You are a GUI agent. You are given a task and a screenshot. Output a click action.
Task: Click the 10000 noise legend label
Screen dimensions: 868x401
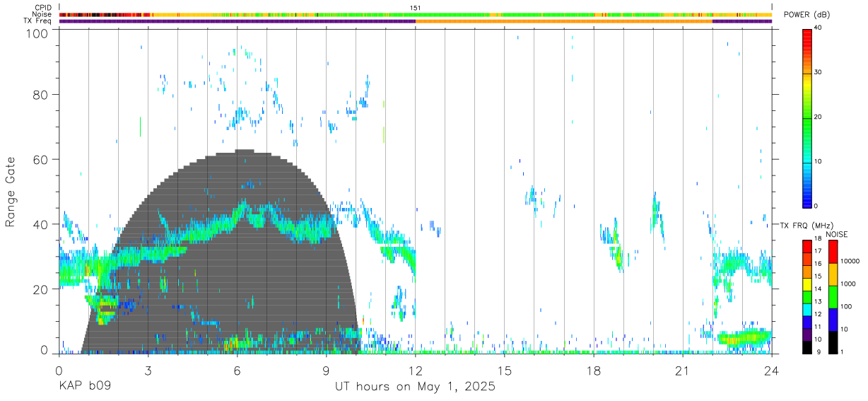coord(850,261)
